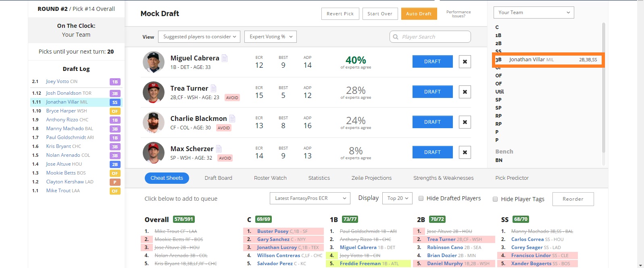Image resolution: width=644 pixels, height=268 pixels.
Task: Click the Revert Pick button
Action: click(x=340, y=14)
